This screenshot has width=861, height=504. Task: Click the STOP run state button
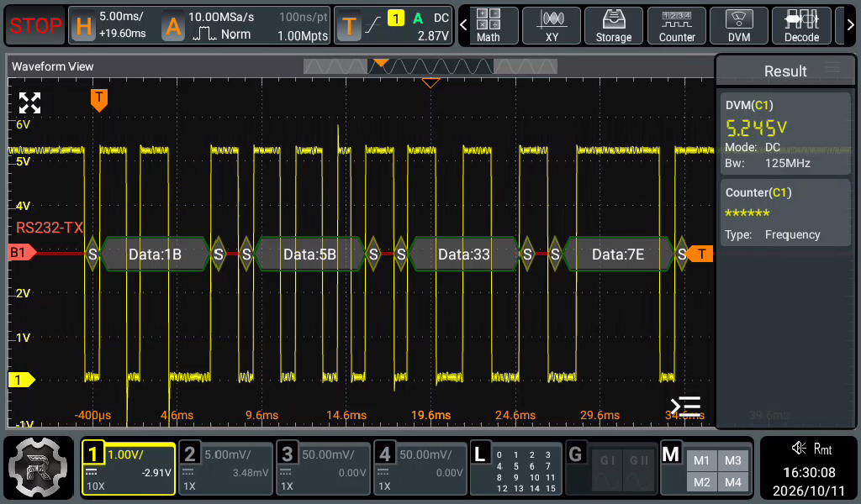[35, 25]
